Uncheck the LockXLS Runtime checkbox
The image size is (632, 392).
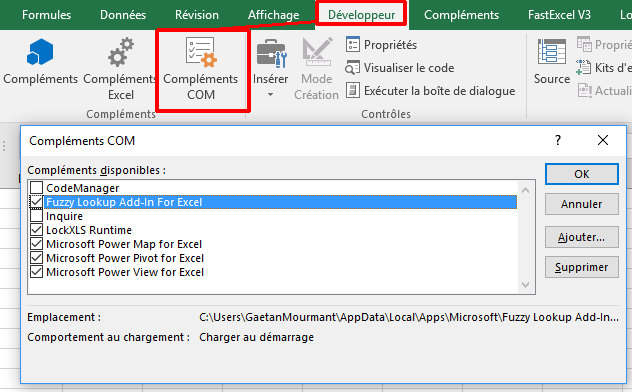pos(36,230)
